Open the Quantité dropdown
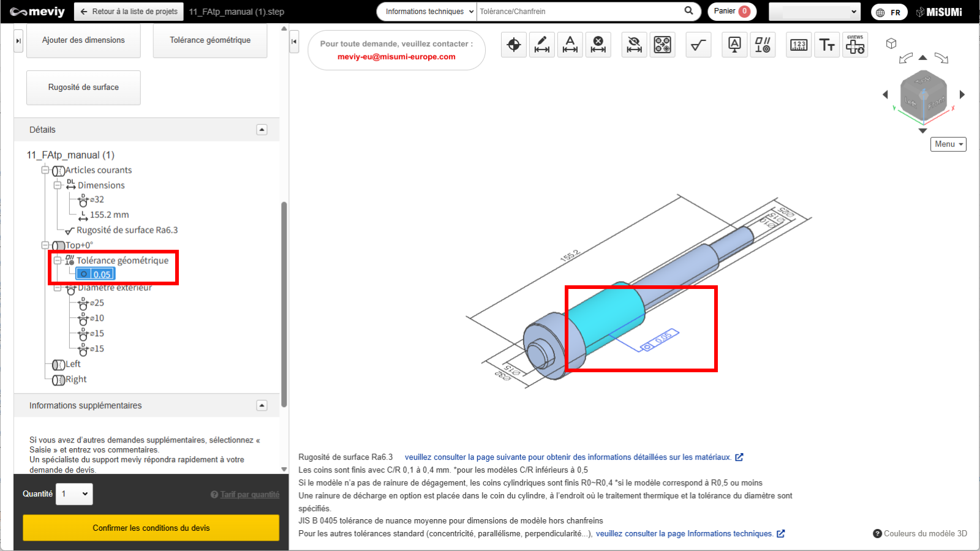This screenshot has width=980, height=551. click(x=75, y=494)
